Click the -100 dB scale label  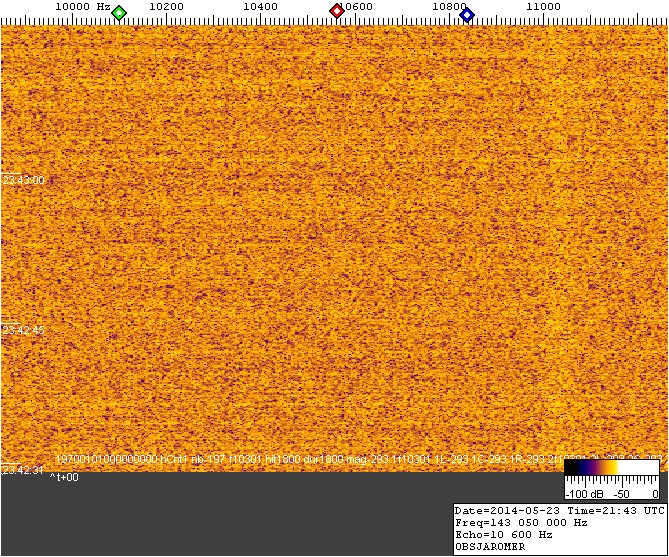[x=583, y=494]
